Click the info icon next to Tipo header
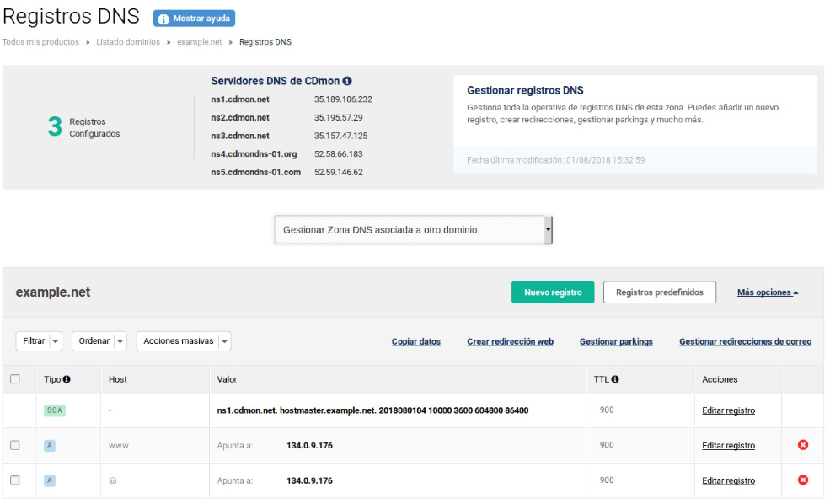 (67, 380)
